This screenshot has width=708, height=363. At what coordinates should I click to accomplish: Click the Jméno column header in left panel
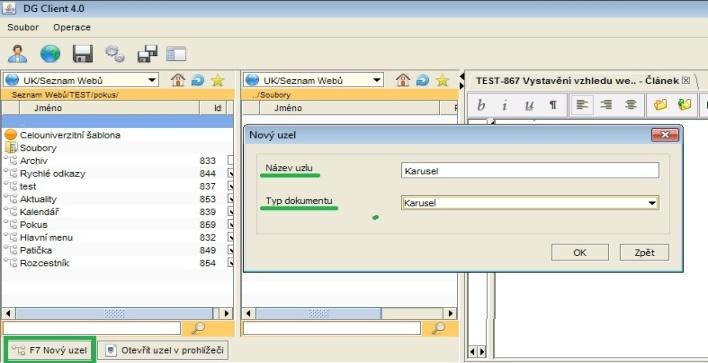point(109,108)
